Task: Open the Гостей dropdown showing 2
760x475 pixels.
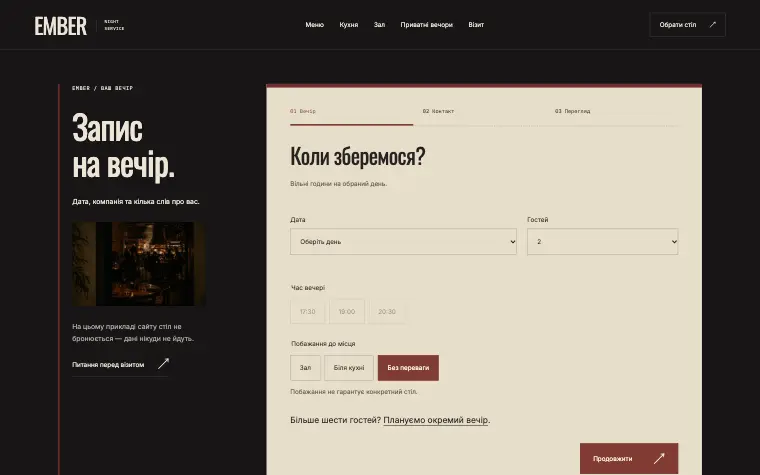Action: point(602,241)
